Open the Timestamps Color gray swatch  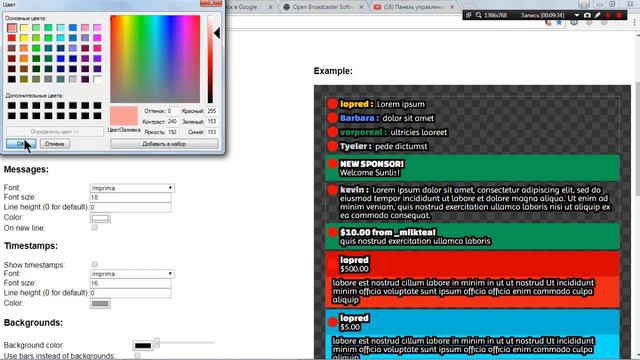[x=100, y=303]
